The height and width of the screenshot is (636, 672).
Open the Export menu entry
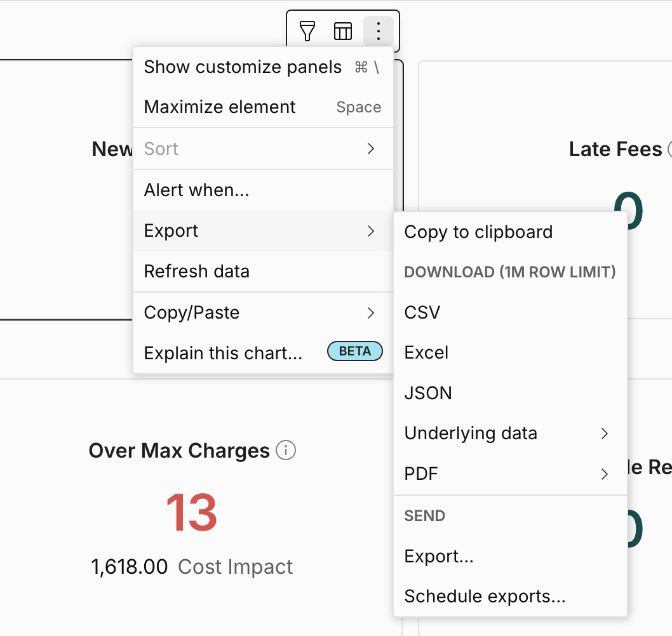coord(263,231)
